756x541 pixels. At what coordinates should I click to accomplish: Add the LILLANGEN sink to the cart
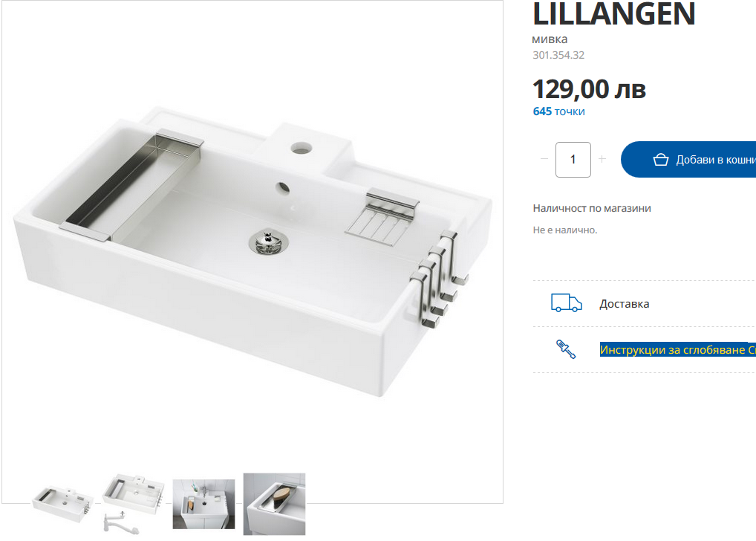click(x=688, y=159)
